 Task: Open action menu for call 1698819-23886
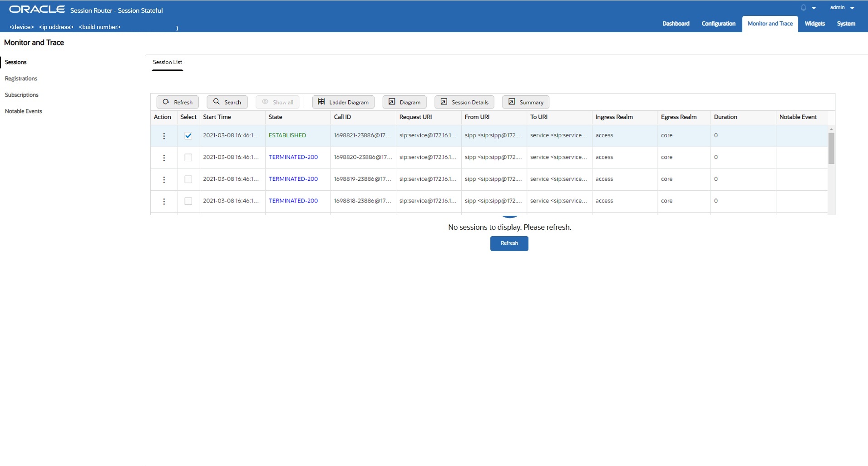[x=164, y=180]
